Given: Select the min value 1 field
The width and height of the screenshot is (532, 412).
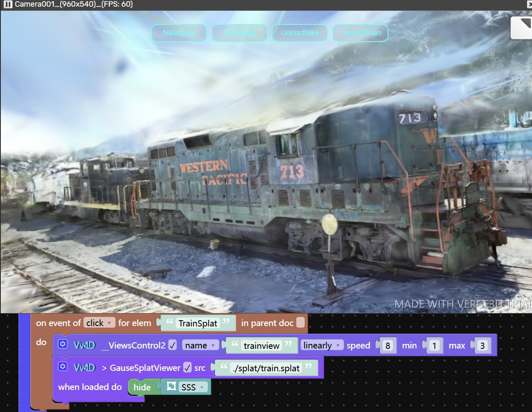Looking at the screenshot, I should (x=434, y=346).
